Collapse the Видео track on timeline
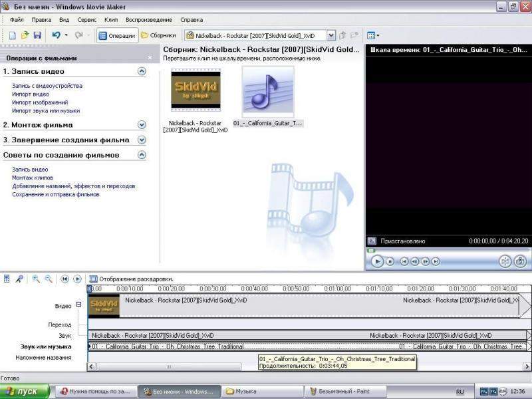 click(78, 305)
